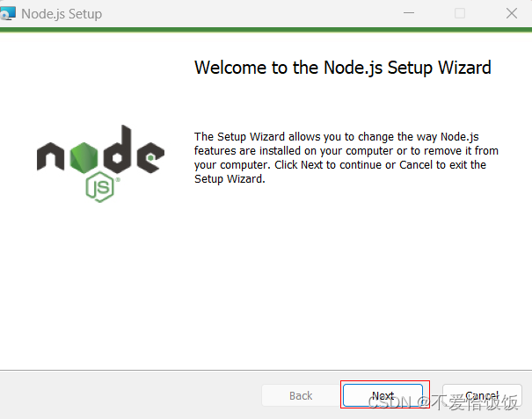Minimize the Node.js Setup window
532x419 pixels.
pos(409,13)
